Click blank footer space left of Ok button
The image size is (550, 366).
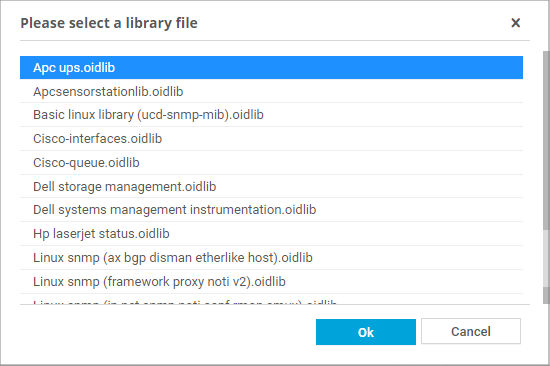coord(168,332)
